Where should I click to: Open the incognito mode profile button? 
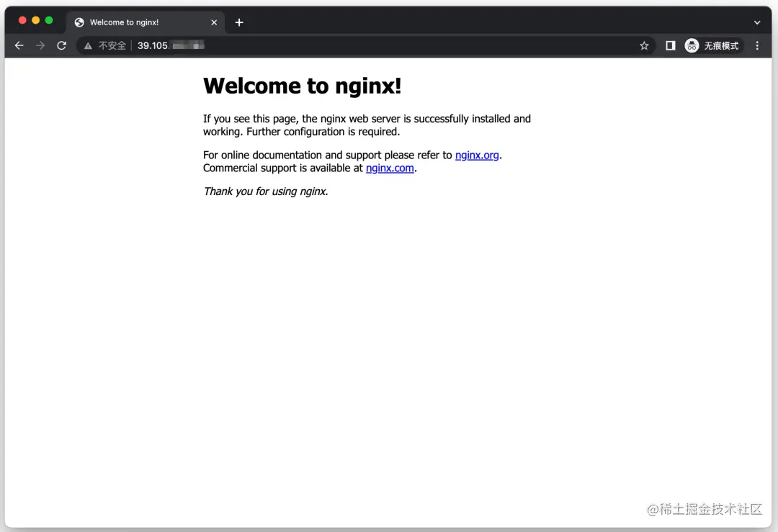coord(712,45)
